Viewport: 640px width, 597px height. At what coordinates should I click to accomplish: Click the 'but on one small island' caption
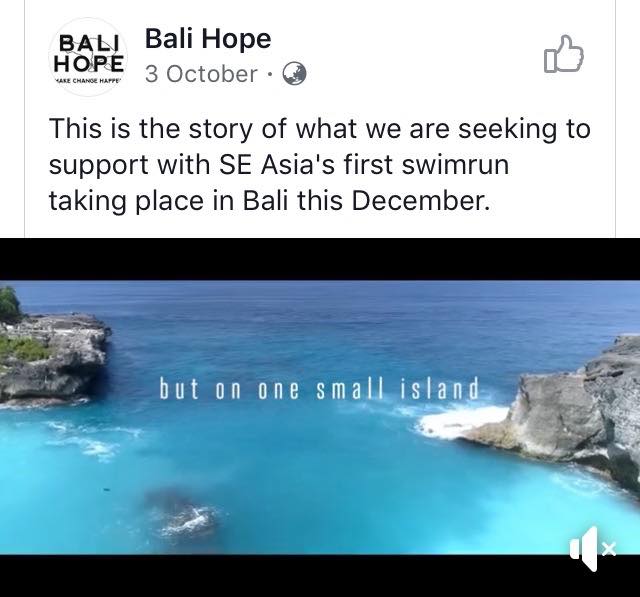tap(319, 388)
